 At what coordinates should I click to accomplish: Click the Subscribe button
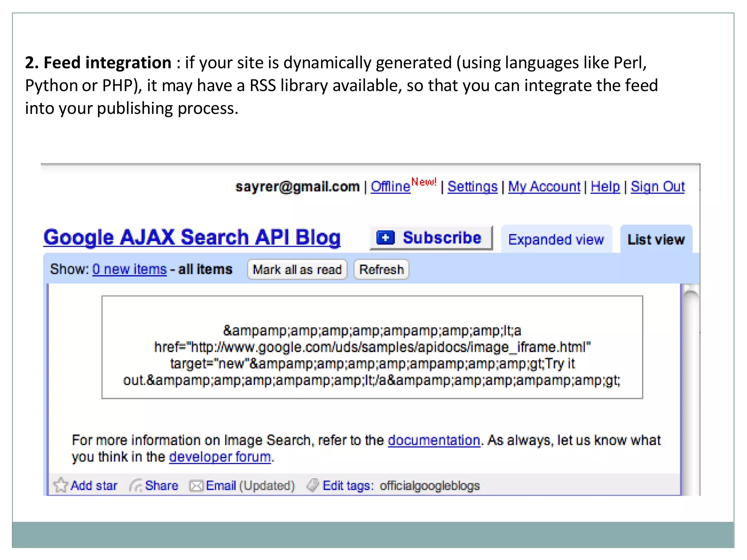pos(431,238)
